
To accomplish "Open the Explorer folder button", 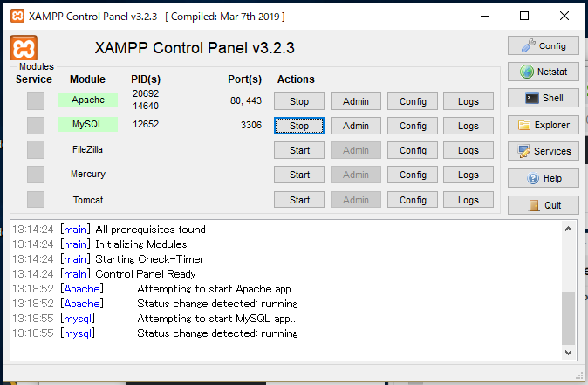I will 543,125.
